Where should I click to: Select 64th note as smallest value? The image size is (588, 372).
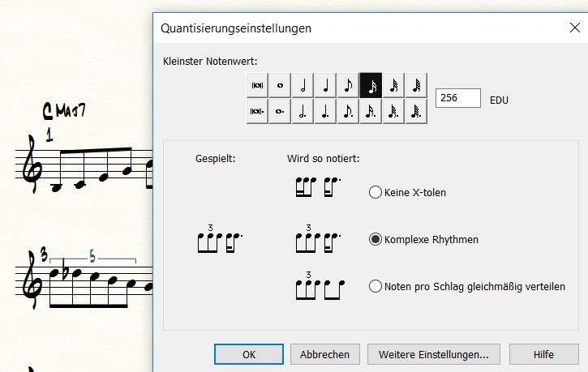click(x=416, y=85)
